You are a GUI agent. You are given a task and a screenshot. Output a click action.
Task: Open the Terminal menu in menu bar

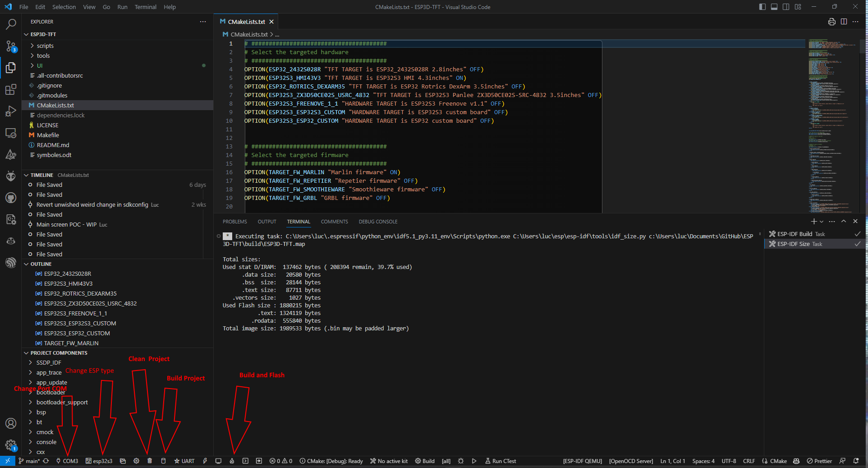click(x=145, y=7)
